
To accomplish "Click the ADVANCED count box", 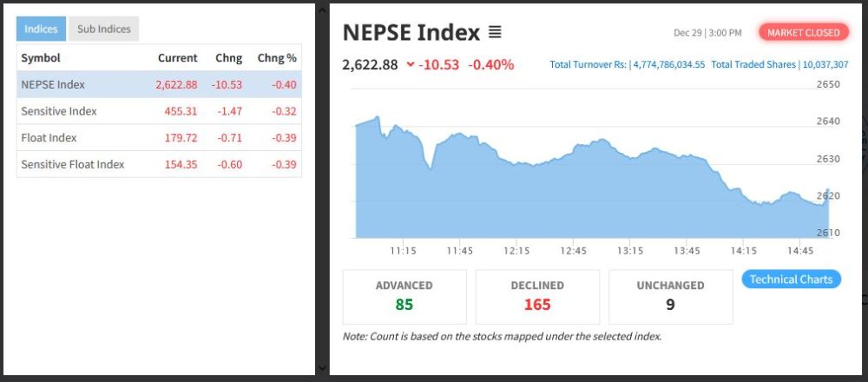I will click(404, 296).
